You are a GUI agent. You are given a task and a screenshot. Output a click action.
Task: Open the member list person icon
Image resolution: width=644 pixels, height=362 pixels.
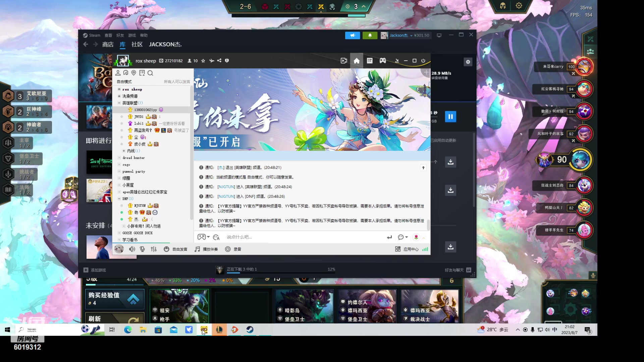(x=118, y=73)
